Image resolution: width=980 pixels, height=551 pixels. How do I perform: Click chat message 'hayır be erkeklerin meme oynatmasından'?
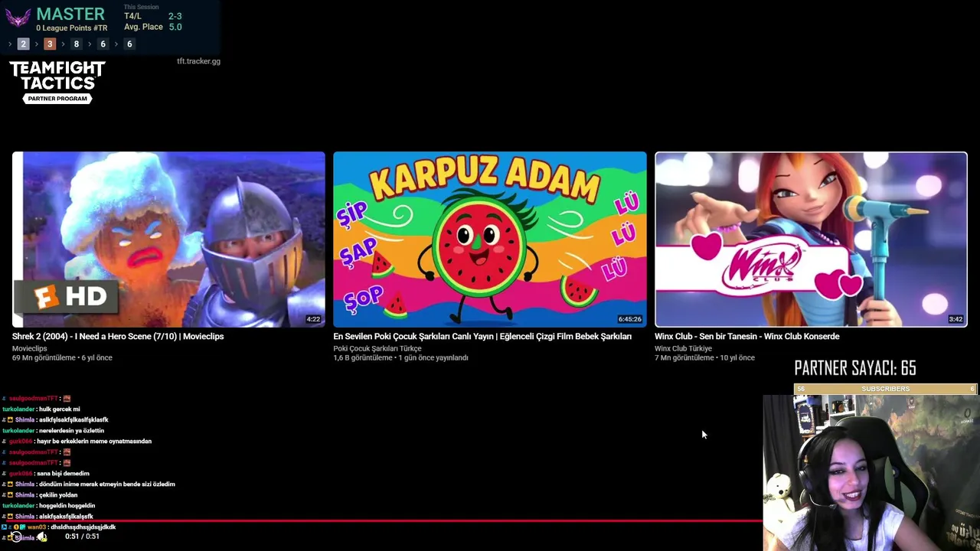pyautogui.click(x=93, y=442)
